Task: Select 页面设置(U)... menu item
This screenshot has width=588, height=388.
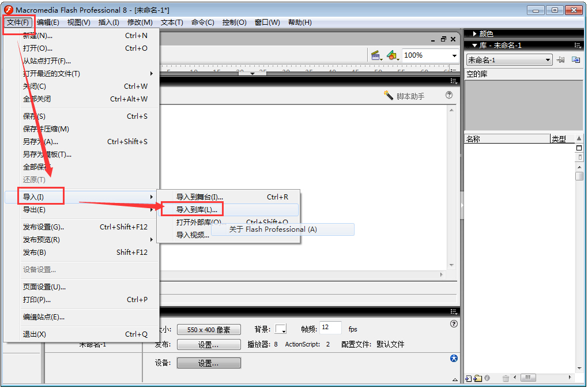Action: [x=82, y=287]
